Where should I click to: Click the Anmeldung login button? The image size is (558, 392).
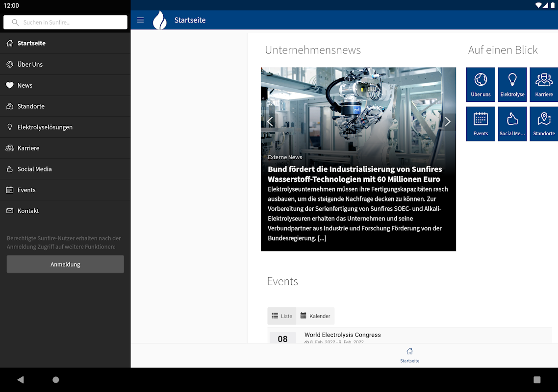tap(65, 264)
